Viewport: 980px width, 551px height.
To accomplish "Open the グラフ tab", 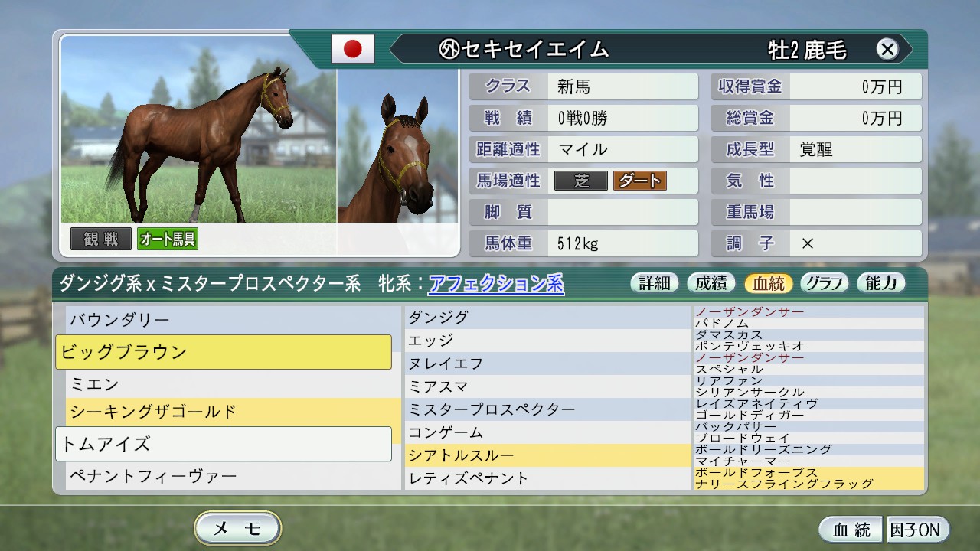I will 825,283.
